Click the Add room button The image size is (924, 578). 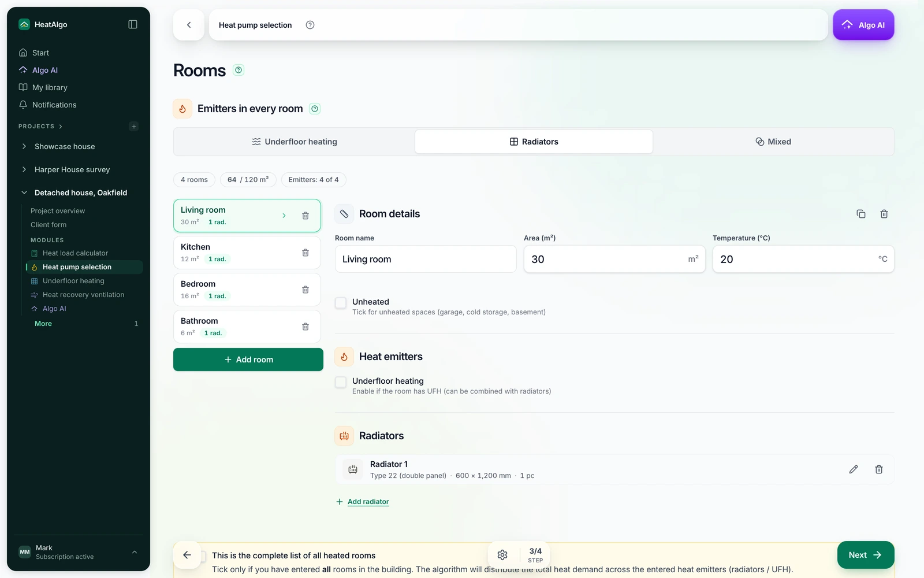click(248, 360)
